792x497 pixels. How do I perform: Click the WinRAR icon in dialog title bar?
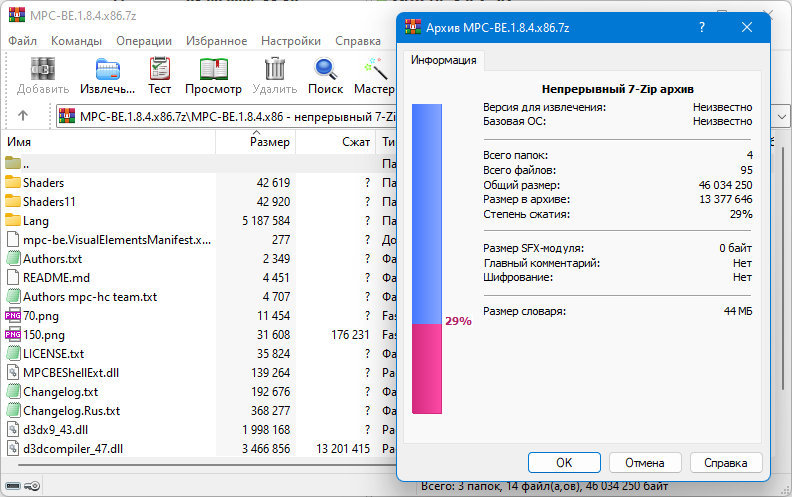point(413,27)
